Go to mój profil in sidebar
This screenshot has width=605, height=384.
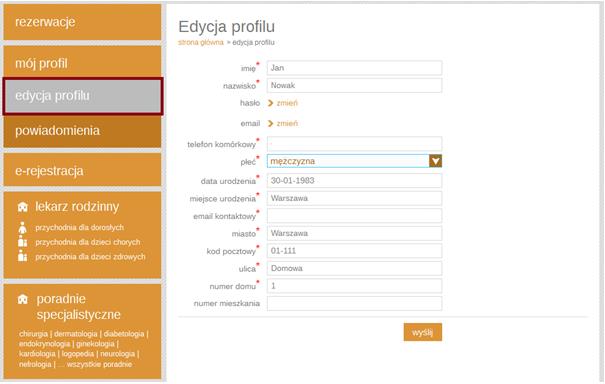pos(82,62)
